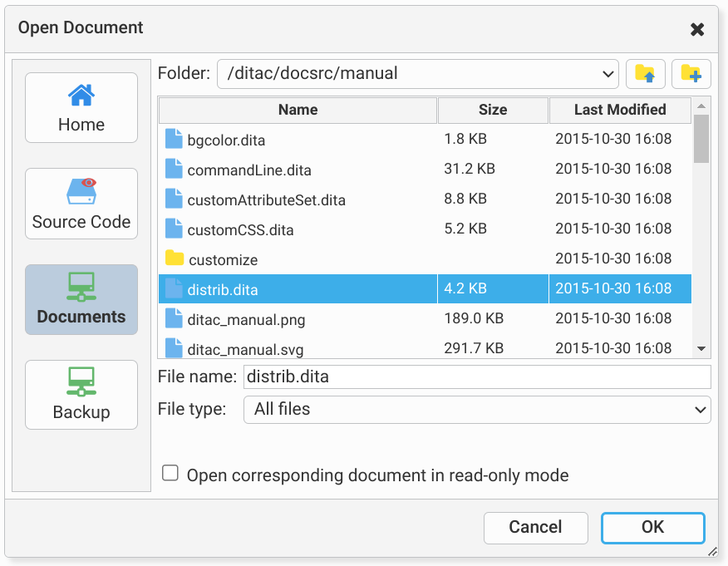
Task: Select the customAttributeSet.dita file name
Action: 267,200
